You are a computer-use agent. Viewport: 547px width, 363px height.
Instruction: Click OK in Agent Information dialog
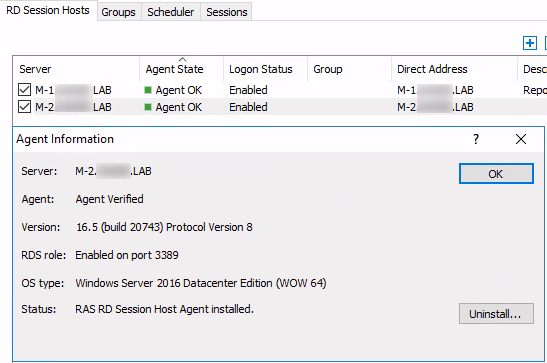496,174
